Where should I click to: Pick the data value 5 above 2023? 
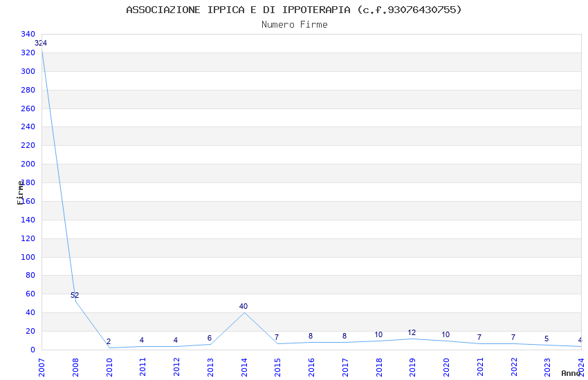pos(546,339)
